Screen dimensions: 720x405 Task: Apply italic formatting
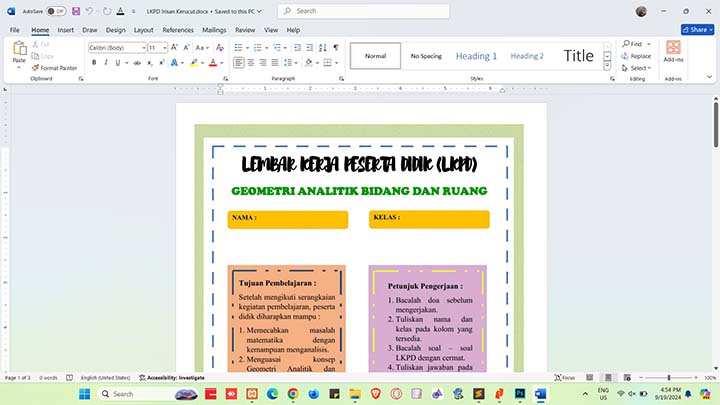click(106, 62)
